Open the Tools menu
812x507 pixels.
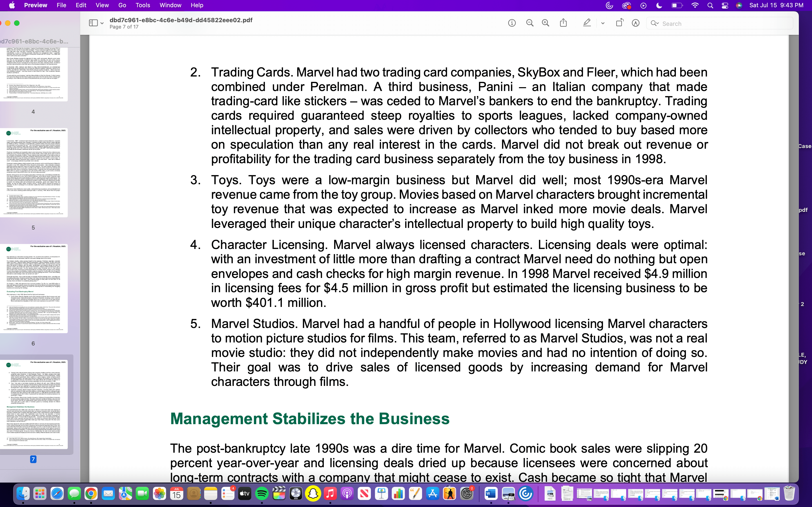tap(143, 5)
